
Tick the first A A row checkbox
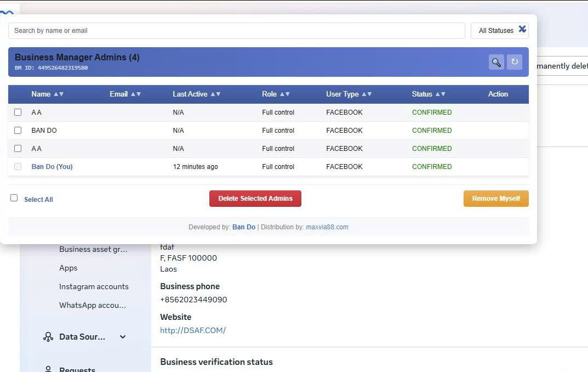pos(18,112)
